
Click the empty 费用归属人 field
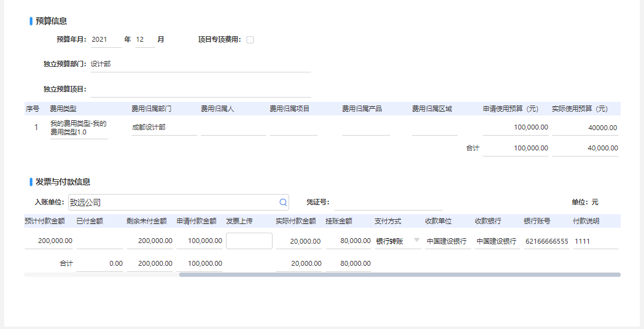tap(233, 127)
